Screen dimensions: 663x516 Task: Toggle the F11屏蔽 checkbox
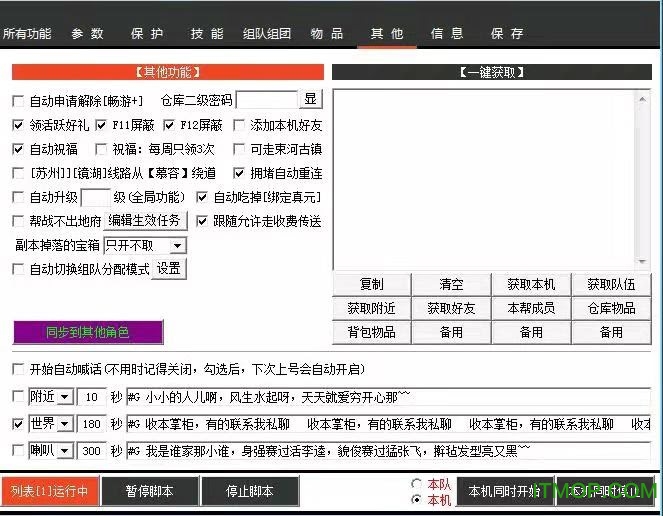[x=101, y=125]
